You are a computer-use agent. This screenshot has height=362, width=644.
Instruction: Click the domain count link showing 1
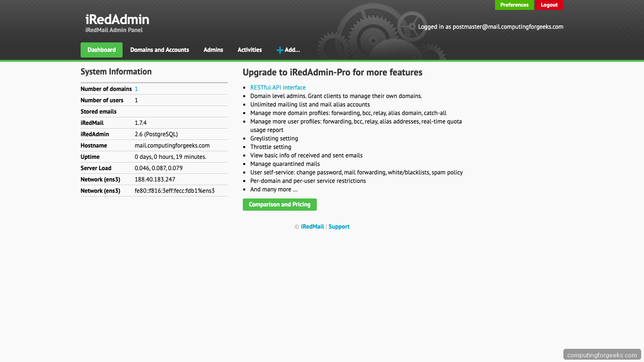136,89
